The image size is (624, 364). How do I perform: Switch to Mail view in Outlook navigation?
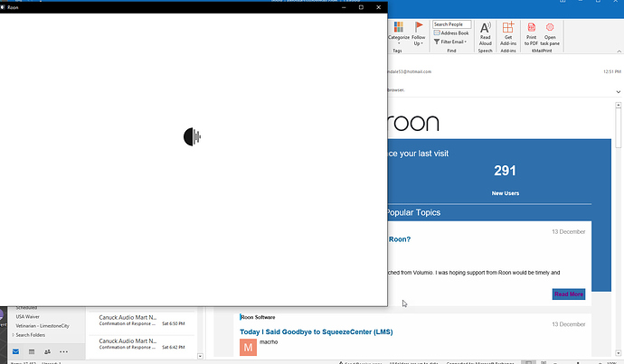pos(15,351)
